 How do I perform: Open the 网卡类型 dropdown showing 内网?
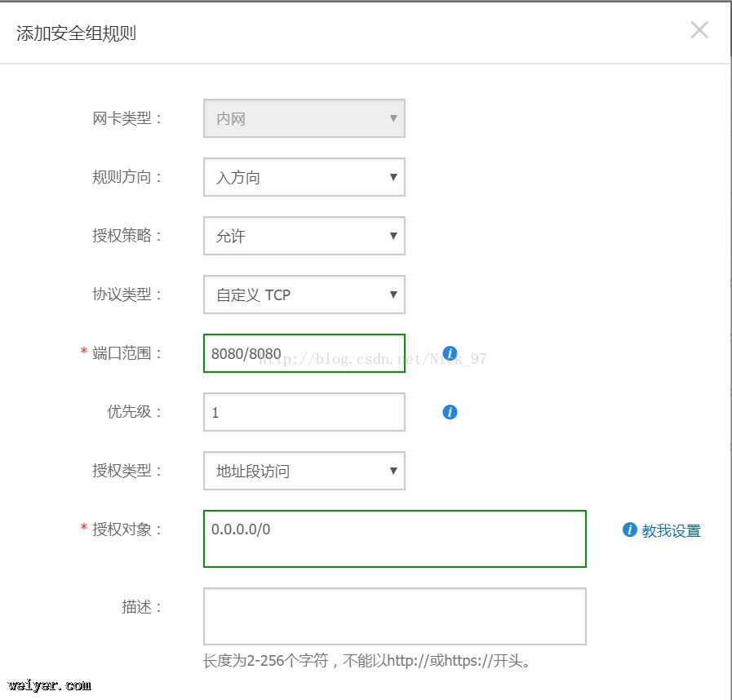click(x=304, y=118)
